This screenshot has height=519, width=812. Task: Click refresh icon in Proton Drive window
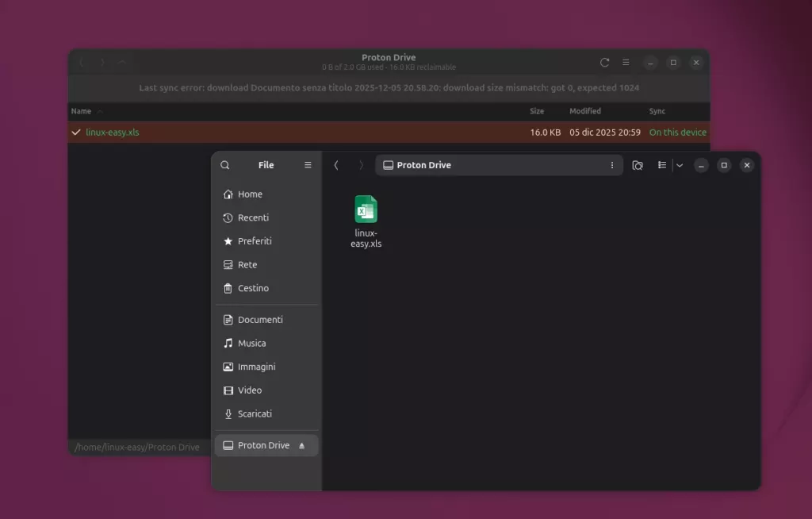(x=604, y=62)
